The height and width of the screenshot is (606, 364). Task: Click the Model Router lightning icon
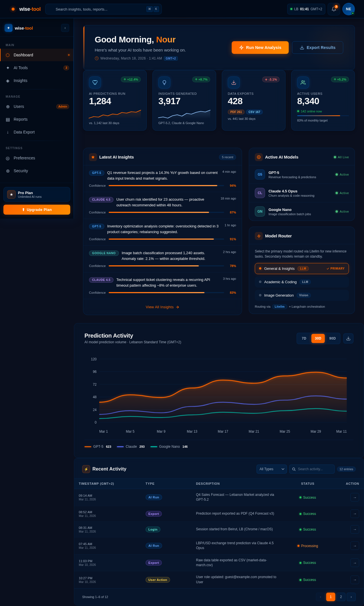click(259, 236)
